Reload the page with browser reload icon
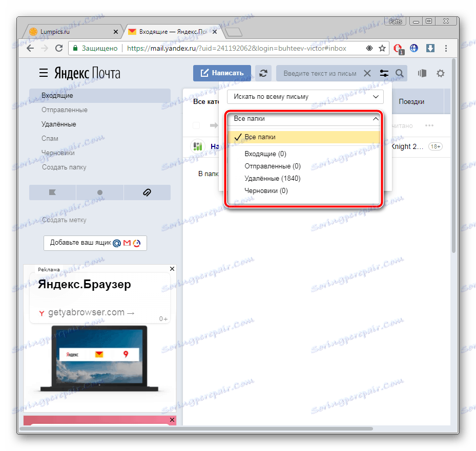 (x=59, y=48)
